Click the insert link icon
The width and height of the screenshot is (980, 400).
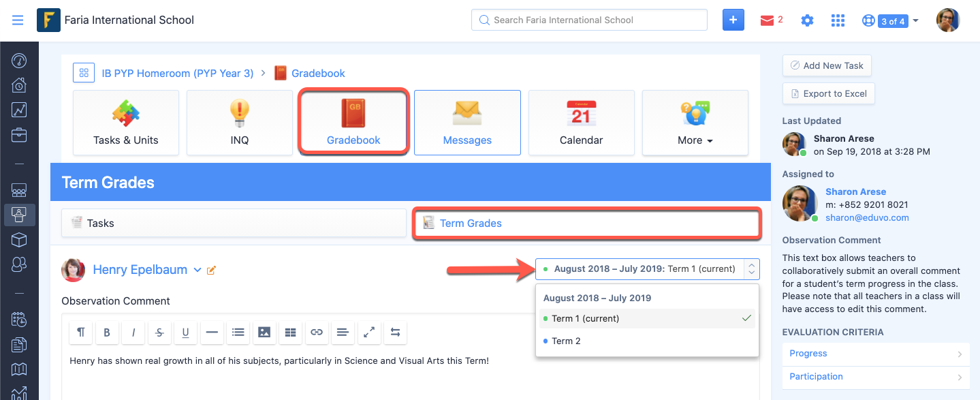pyautogui.click(x=317, y=333)
